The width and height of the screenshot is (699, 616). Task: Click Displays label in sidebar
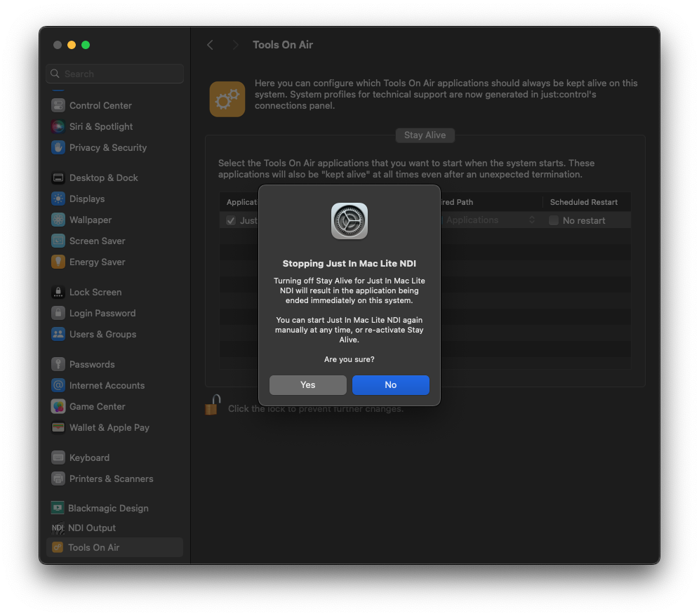87,199
